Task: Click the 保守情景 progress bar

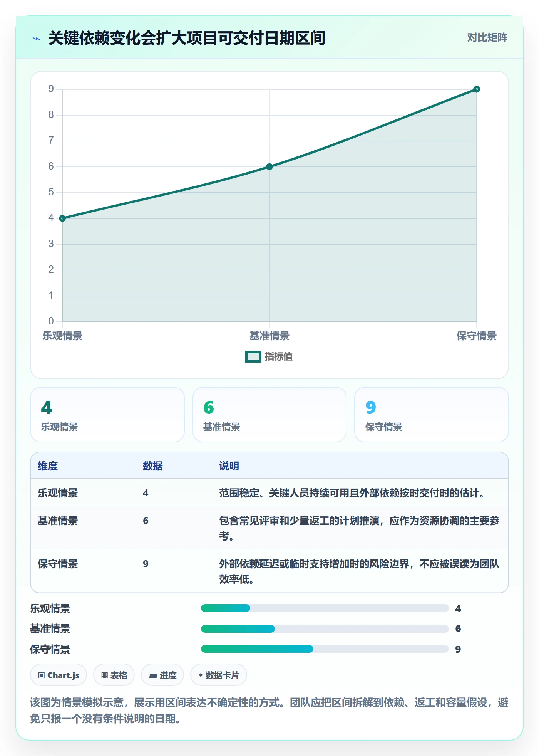Action: tap(325, 649)
